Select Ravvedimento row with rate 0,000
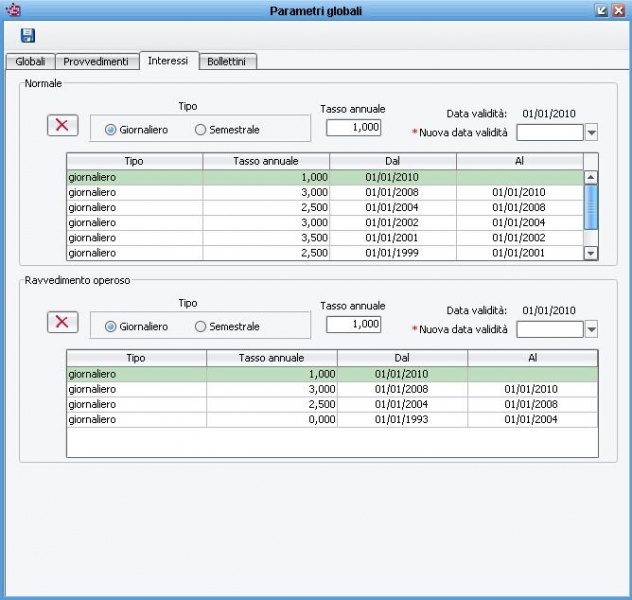Screen dimensions: 632x600 (332, 420)
